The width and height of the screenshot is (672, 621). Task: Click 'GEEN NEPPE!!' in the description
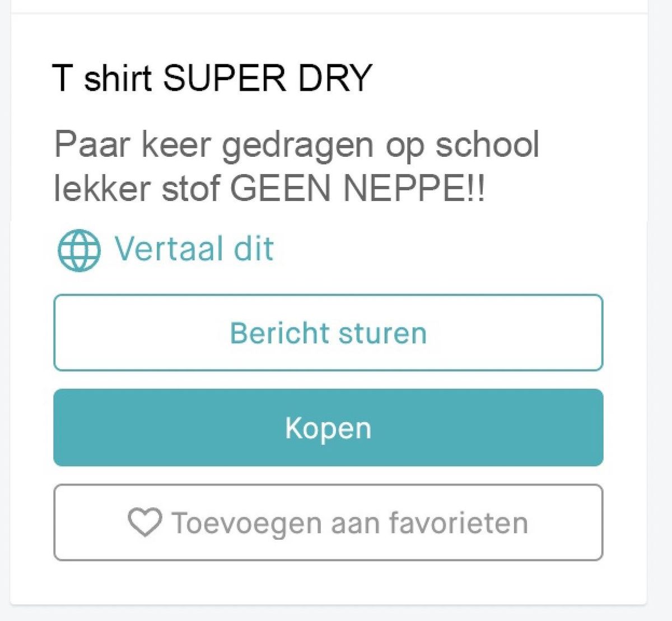(358, 188)
